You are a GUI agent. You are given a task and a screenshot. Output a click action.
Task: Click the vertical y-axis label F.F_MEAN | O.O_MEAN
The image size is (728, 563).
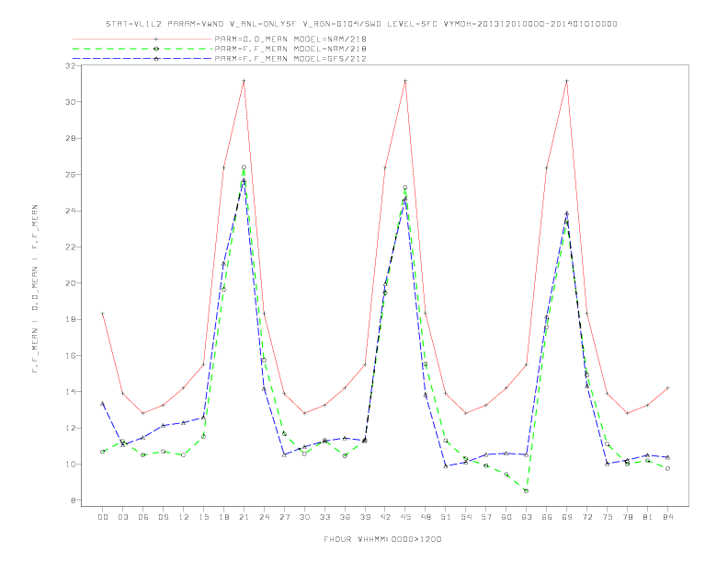(35, 289)
